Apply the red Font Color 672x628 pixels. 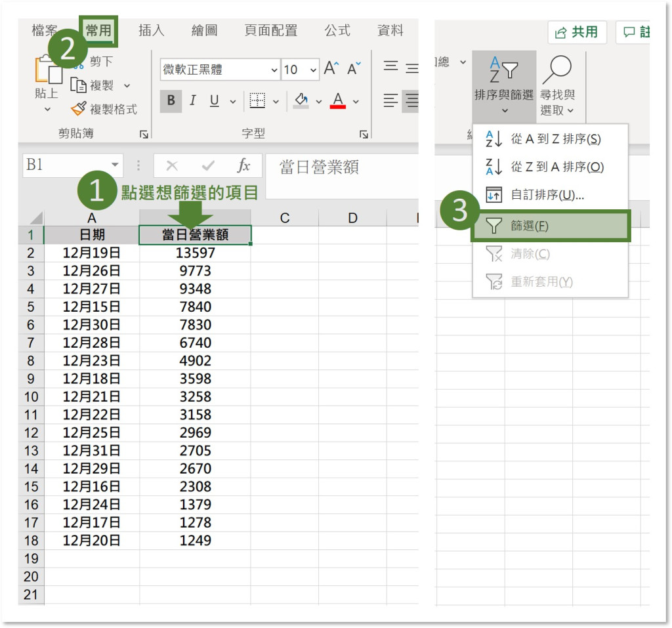pos(338,101)
